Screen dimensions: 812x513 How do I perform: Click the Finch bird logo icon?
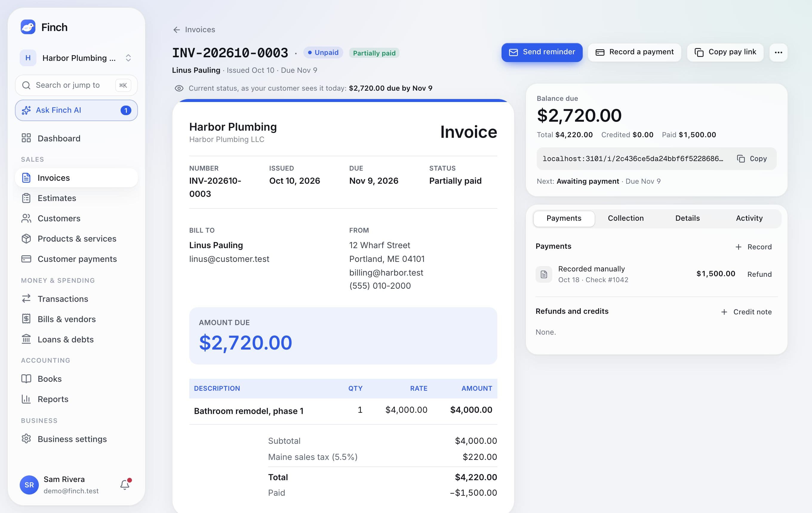point(28,27)
